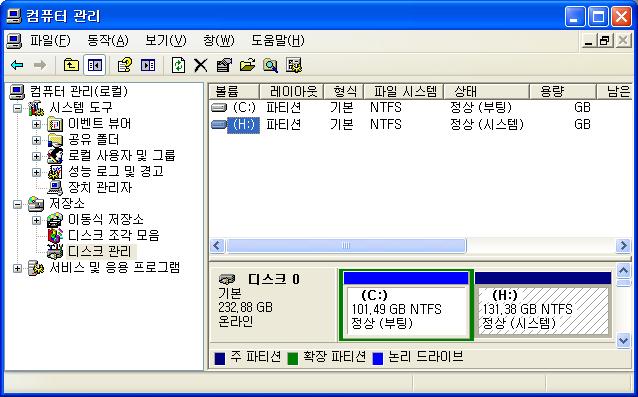
Task: Go up one level with the folder icon
Action: [71, 65]
